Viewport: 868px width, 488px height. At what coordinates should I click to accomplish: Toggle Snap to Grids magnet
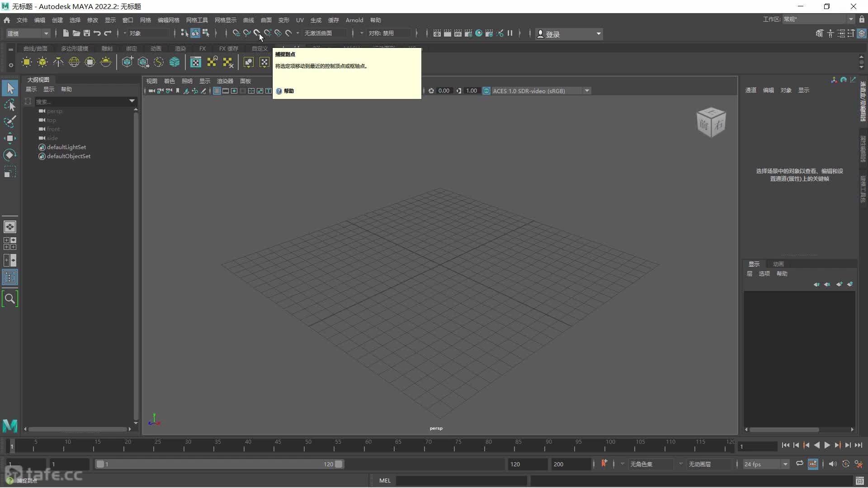[x=236, y=33]
